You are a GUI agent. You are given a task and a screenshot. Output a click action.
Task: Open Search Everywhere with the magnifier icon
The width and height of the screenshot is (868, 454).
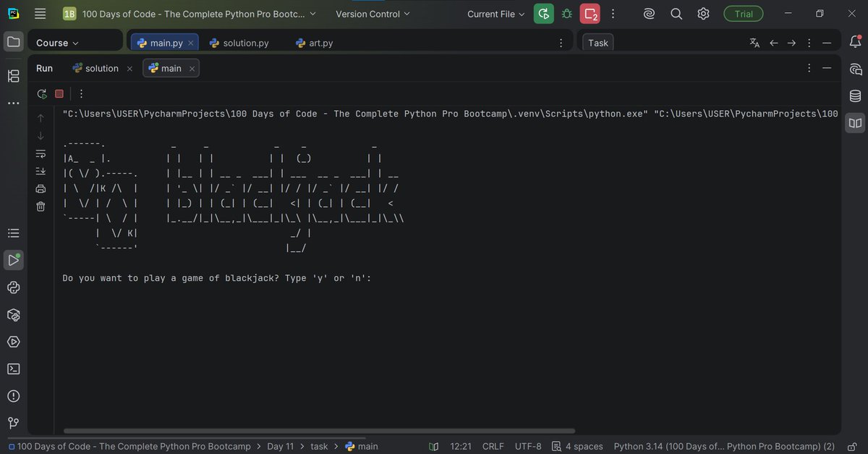point(676,13)
